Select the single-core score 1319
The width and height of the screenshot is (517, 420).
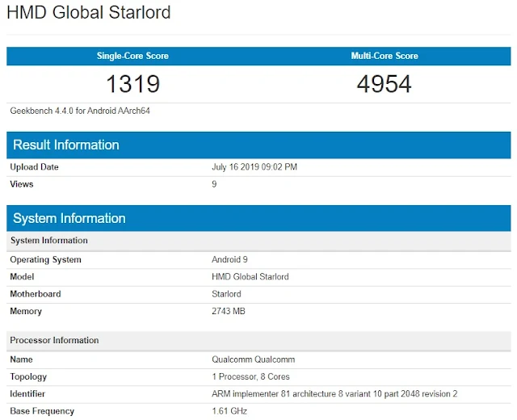[x=132, y=83]
